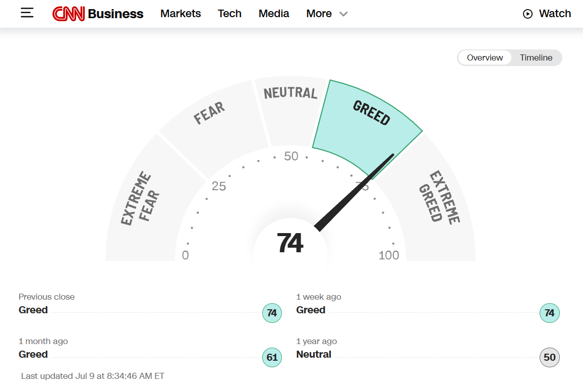583x392 pixels.
Task: Click the 1 year ago 50 badge
Action: click(x=550, y=357)
